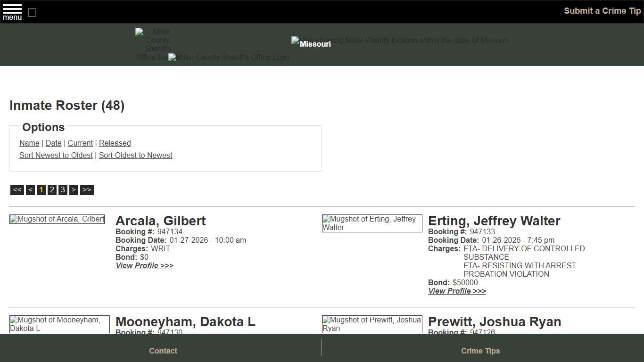Open the hamburger menu
The width and height of the screenshot is (644, 362).
pyautogui.click(x=12, y=11)
